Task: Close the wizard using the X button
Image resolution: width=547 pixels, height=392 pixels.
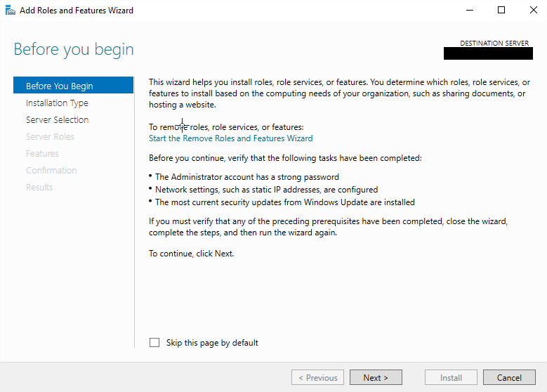Action: click(x=532, y=11)
